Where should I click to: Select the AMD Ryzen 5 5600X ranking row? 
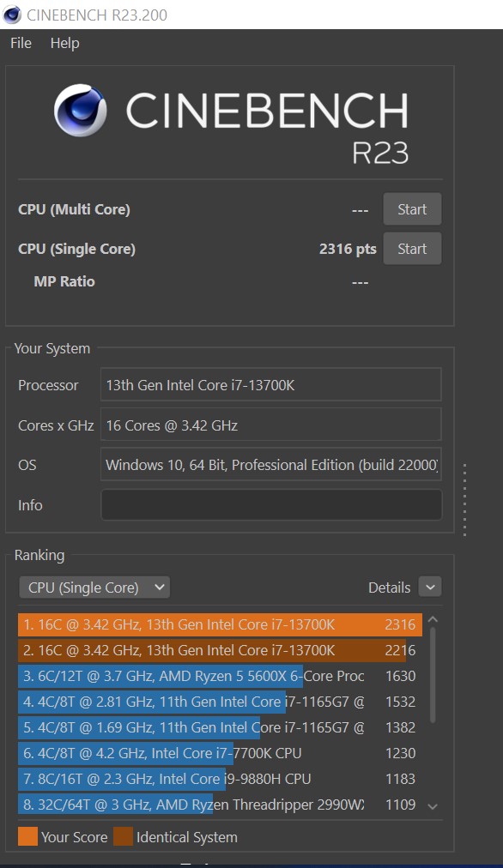coord(220,676)
